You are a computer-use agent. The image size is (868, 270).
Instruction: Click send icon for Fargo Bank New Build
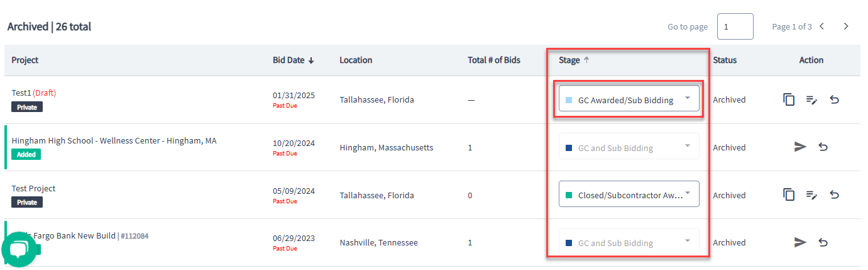[800, 242]
